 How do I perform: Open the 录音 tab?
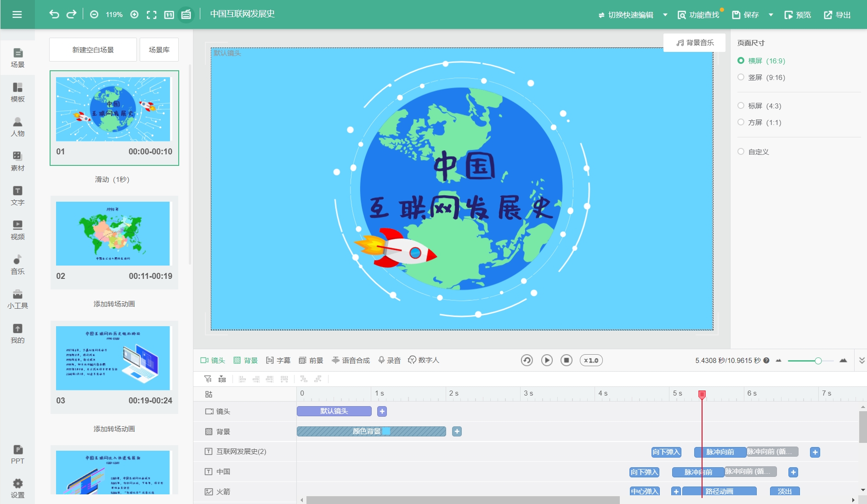click(x=389, y=360)
